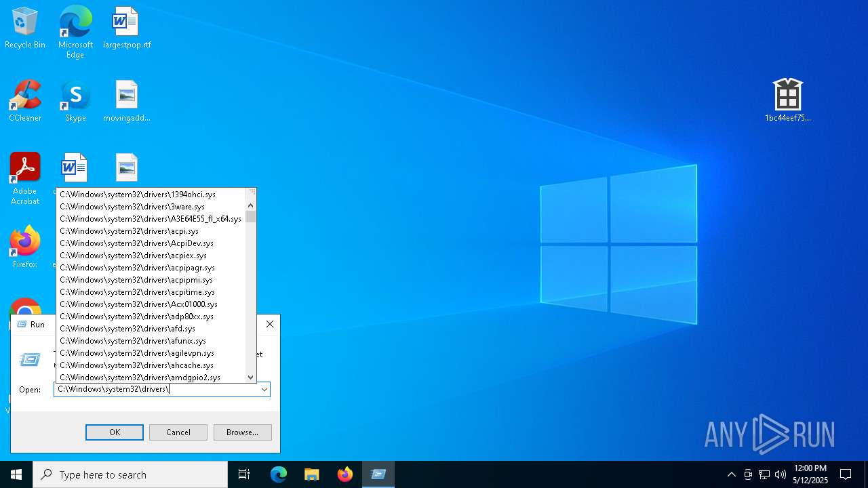Screen dimensions: 868x488
Task: Select acpi.sys suggestion
Action: (151, 231)
